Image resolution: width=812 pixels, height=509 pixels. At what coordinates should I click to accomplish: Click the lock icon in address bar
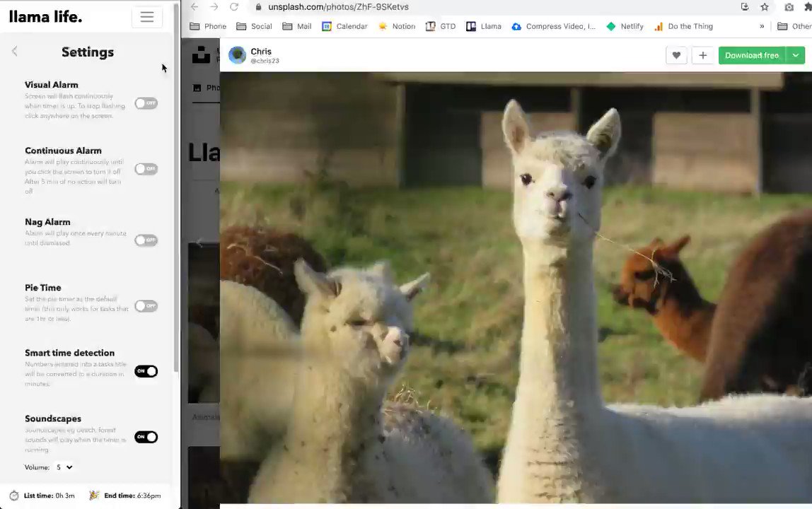point(258,7)
